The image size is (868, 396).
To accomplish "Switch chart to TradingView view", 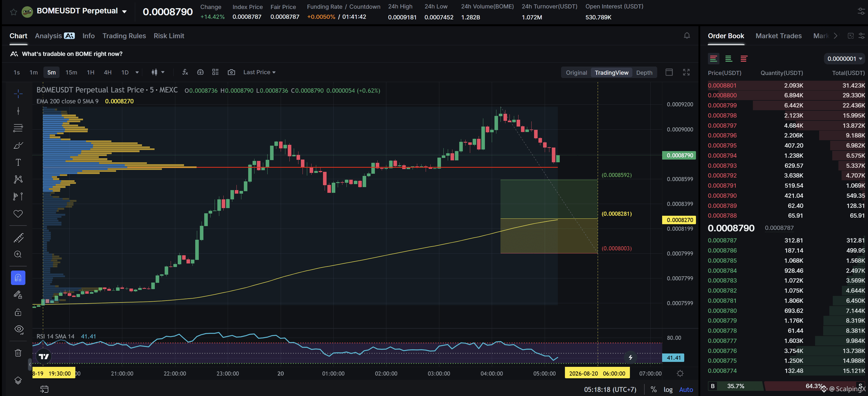I will coord(611,73).
